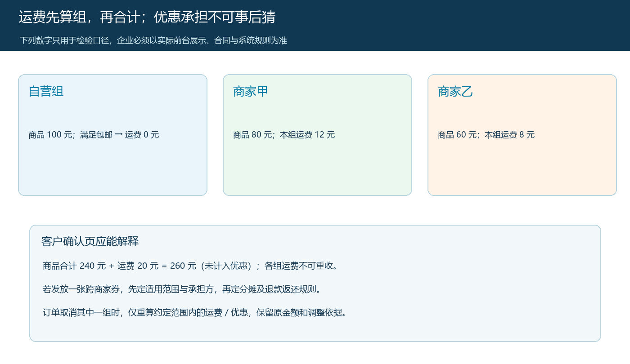Image resolution: width=630 pixels, height=364 pixels.
Task: Click the sentence starting 订单取消其中一组时
Action: coord(195,313)
